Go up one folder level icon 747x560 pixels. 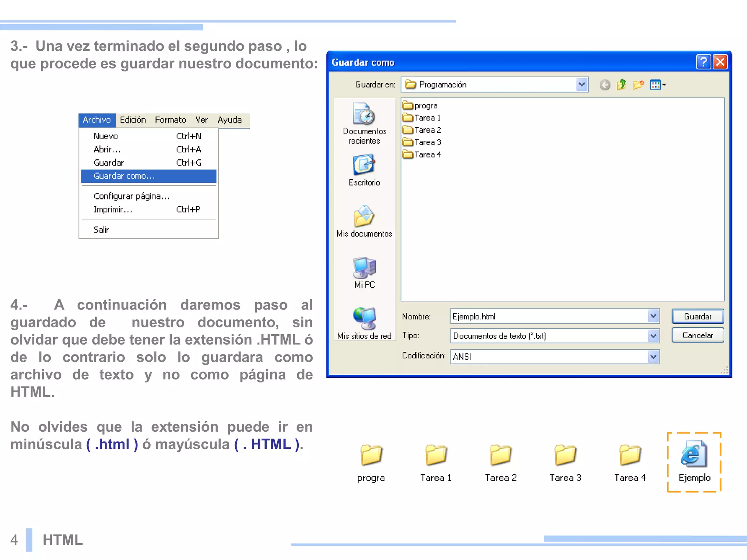622,85
